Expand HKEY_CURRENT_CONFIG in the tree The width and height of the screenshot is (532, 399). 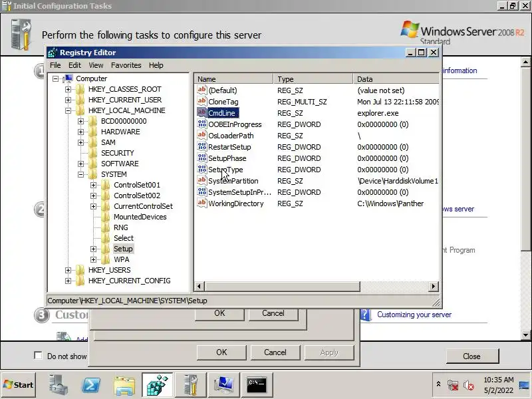(x=68, y=281)
